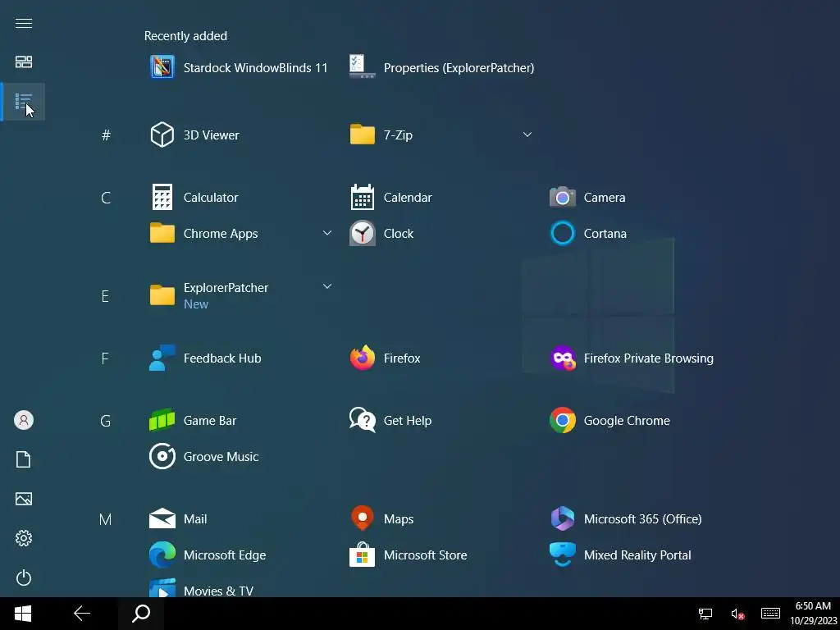
Task: Launch the 3D Viewer cube icon
Action: (162, 135)
